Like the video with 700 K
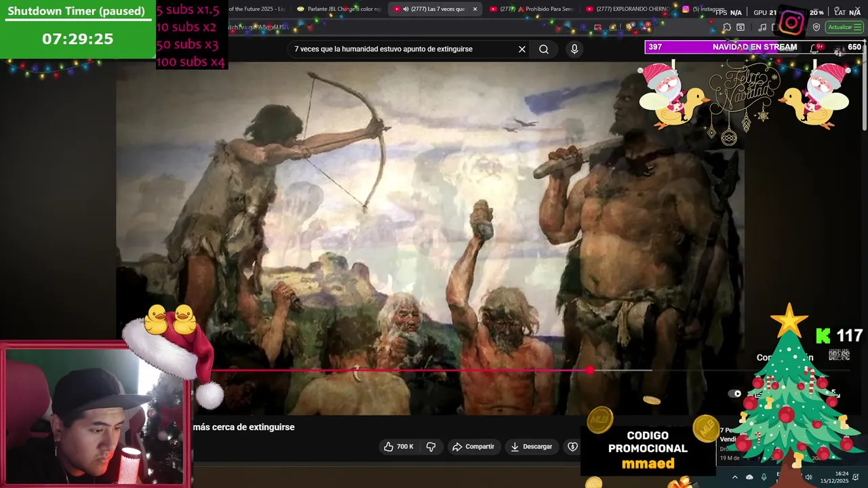The image size is (868, 488). (398, 447)
